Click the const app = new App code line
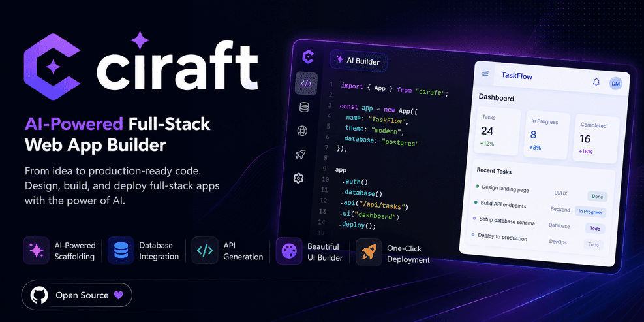 coord(378,109)
